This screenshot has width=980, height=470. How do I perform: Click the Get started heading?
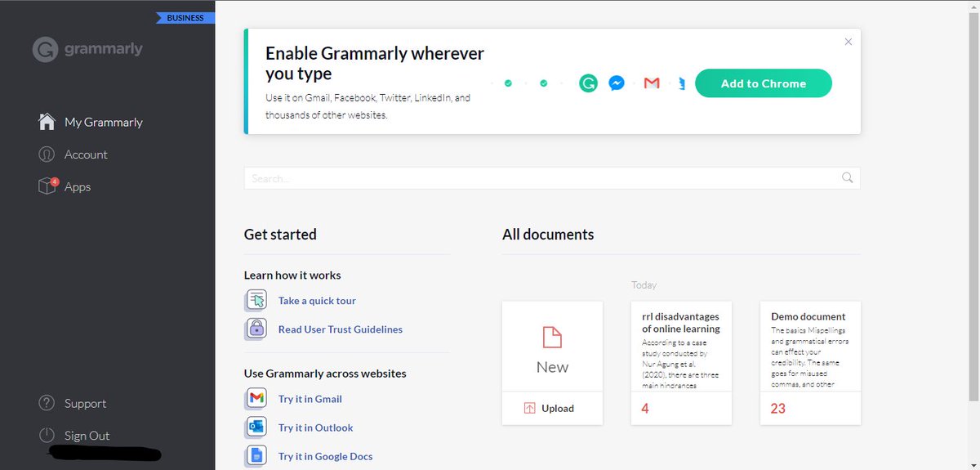pos(280,235)
